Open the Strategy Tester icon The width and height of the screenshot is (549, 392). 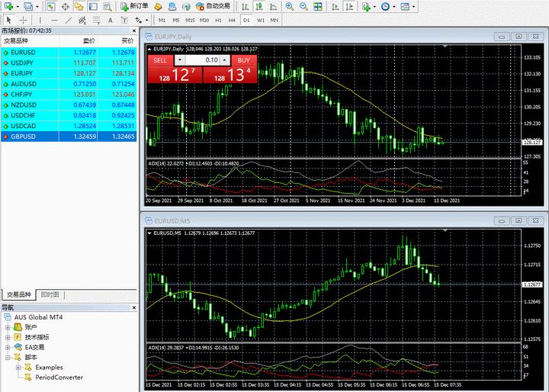[x=108, y=6]
